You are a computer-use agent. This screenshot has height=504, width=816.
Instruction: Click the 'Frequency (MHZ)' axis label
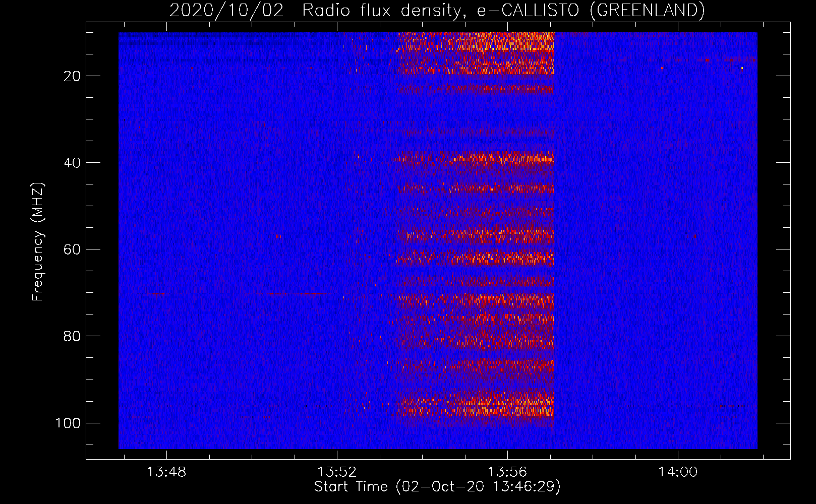(x=38, y=241)
